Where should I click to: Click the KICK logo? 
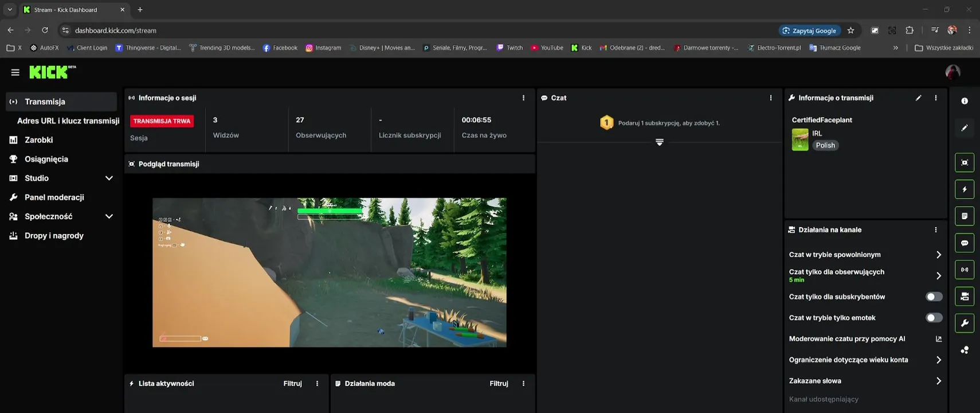[52, 72]
